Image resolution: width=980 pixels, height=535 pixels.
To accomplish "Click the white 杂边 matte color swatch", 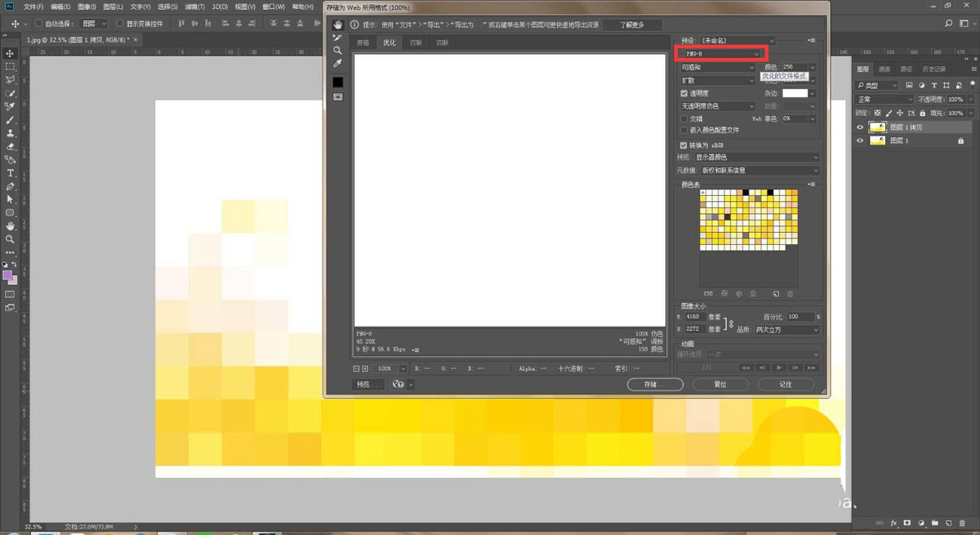I will [795, 93].
